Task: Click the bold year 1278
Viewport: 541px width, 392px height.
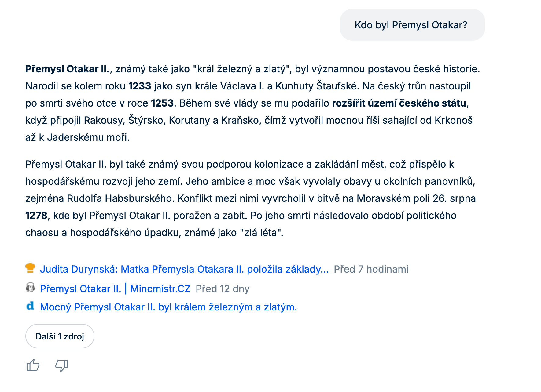Action: 36,216
